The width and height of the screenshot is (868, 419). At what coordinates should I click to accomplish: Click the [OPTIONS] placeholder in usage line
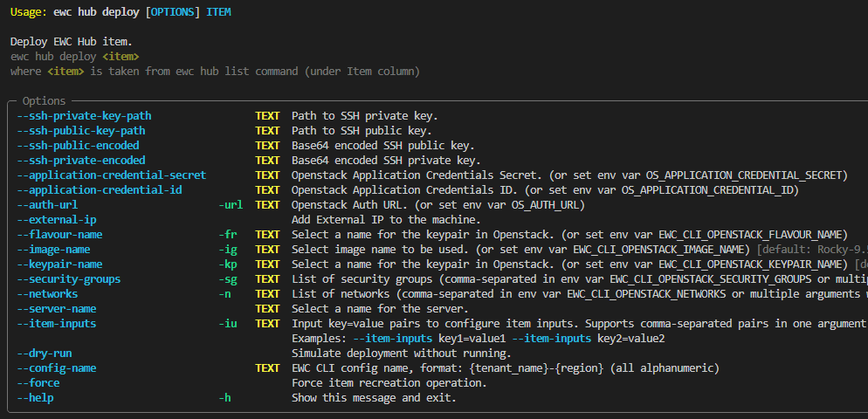point(173,12)
